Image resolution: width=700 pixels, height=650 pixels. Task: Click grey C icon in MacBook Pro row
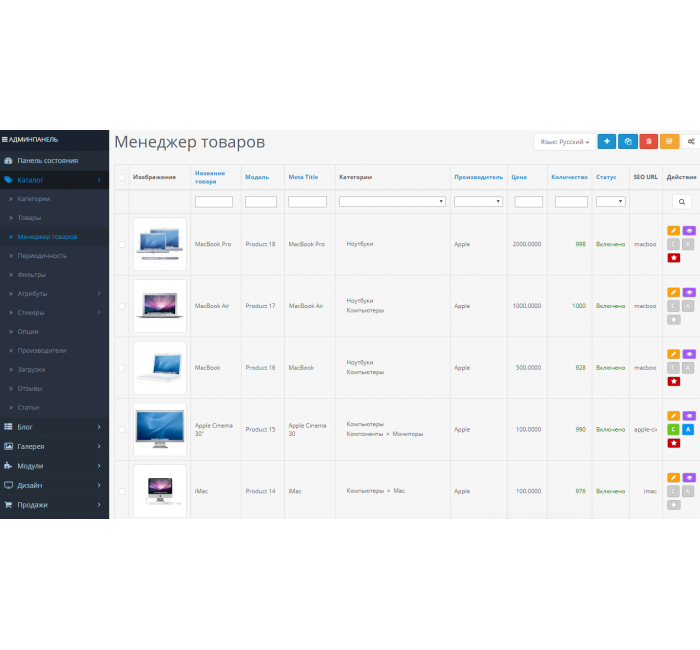673,244
